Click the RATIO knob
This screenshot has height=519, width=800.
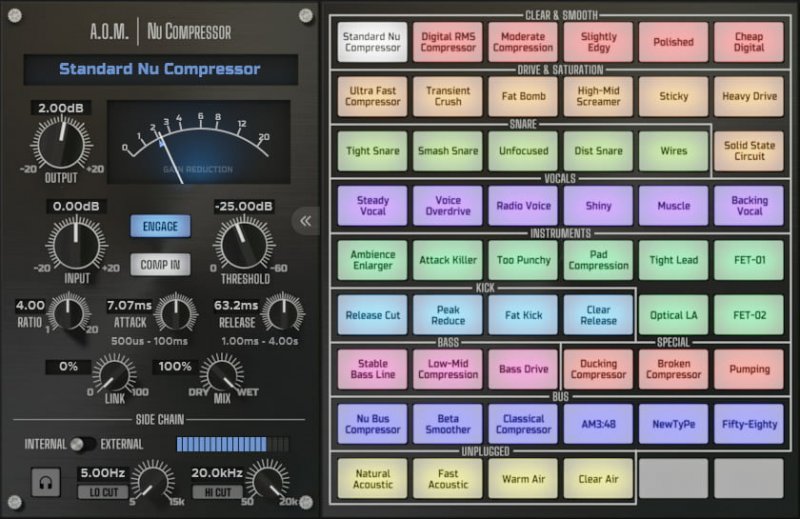pos(68,313)
